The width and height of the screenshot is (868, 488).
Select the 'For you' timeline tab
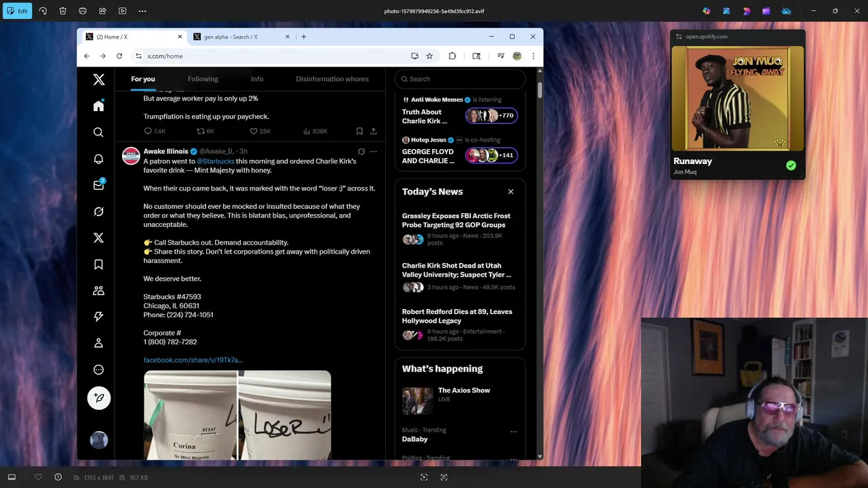coord(143,79)
